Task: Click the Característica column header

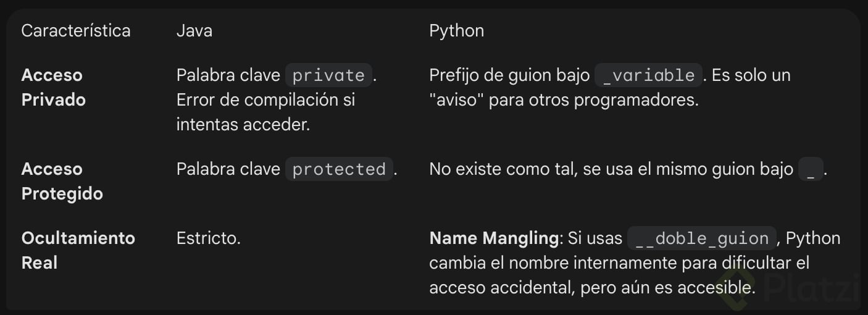Action: pos(76,31)
